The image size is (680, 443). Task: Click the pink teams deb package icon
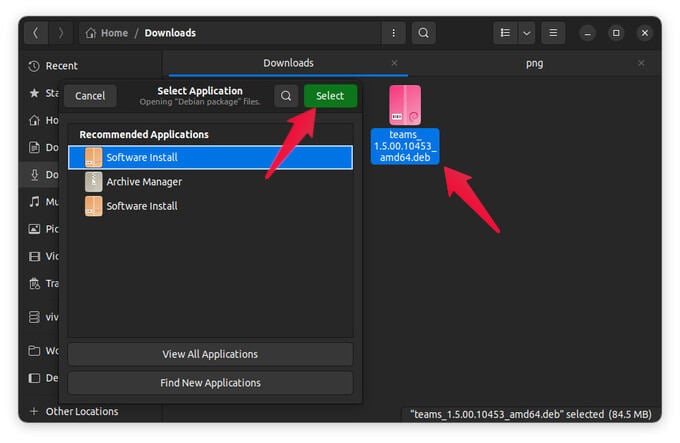[x=405, y=105]
